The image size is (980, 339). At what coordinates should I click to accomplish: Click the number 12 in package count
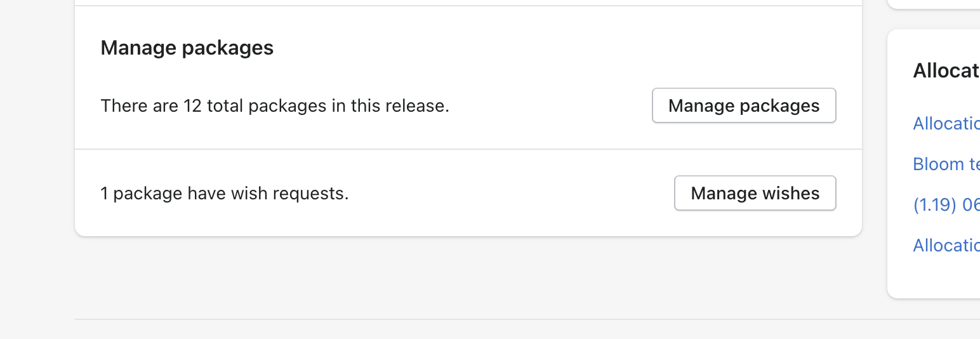(192, 105)
